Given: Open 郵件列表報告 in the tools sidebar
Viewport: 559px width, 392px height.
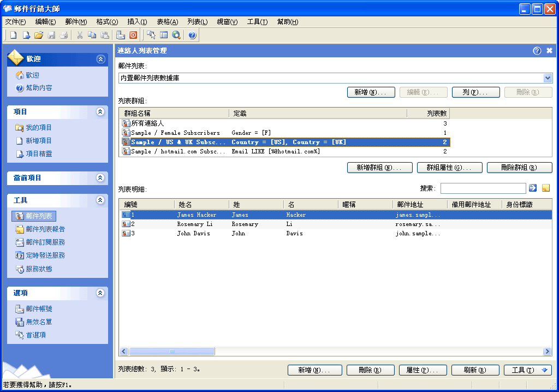Looking at the screenshot, I should (45, 229).
